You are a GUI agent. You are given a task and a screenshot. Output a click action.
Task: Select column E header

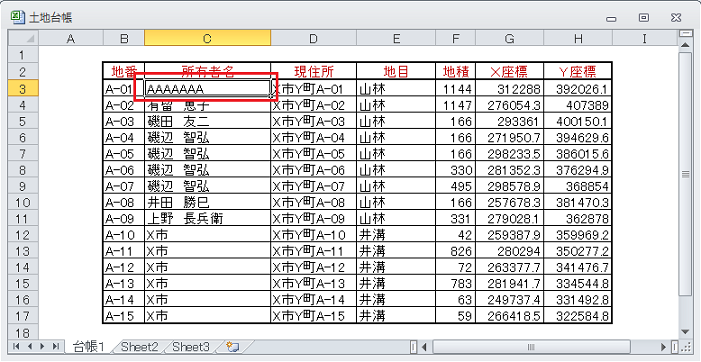click(396, 39)
